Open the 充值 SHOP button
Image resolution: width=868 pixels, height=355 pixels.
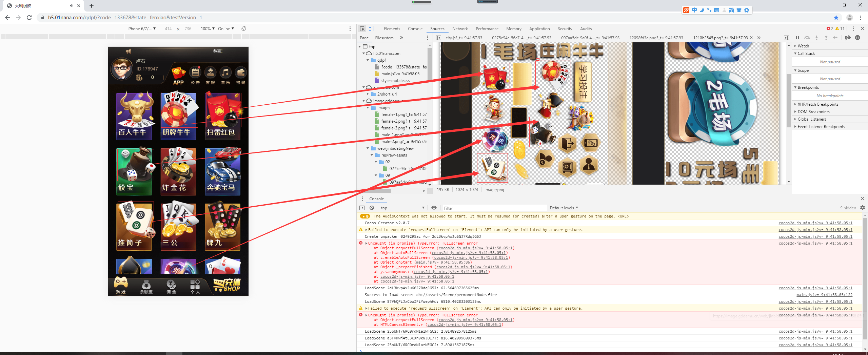point(227,285)
